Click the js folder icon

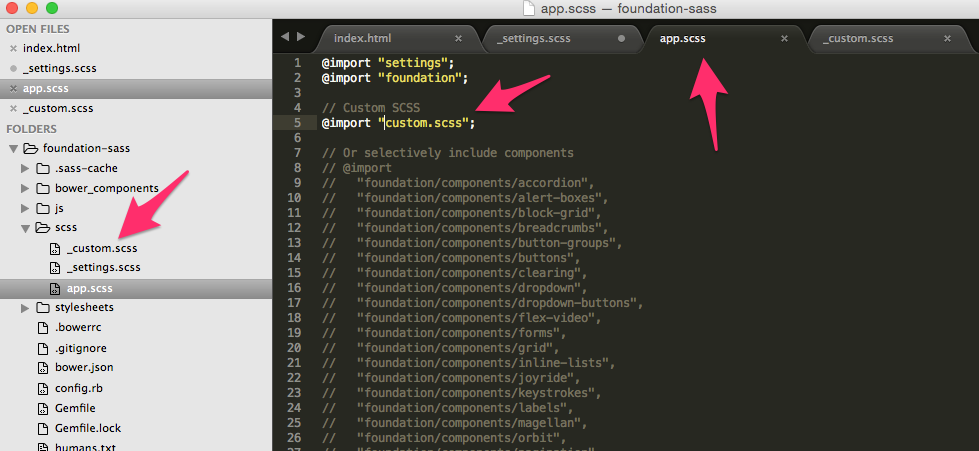(42, 209)
